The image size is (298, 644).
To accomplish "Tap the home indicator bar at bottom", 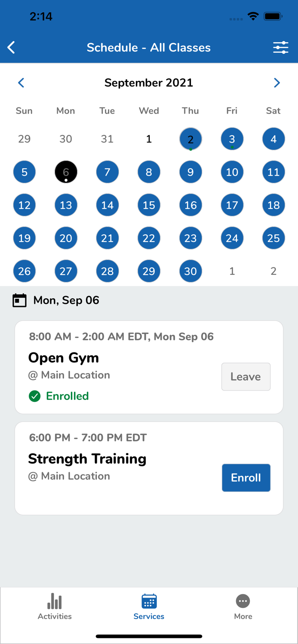I will [149, 636].
